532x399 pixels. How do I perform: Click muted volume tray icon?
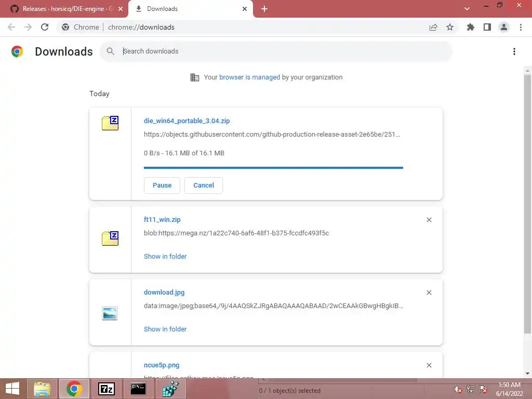pyautogui.click(x=458, y=389)
